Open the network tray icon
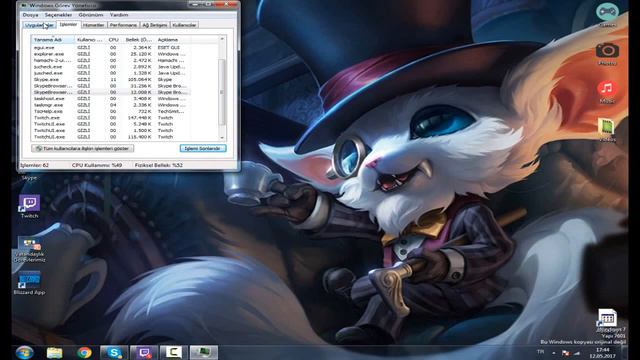This screenshot has width=640, height=360. click(577, 353)
